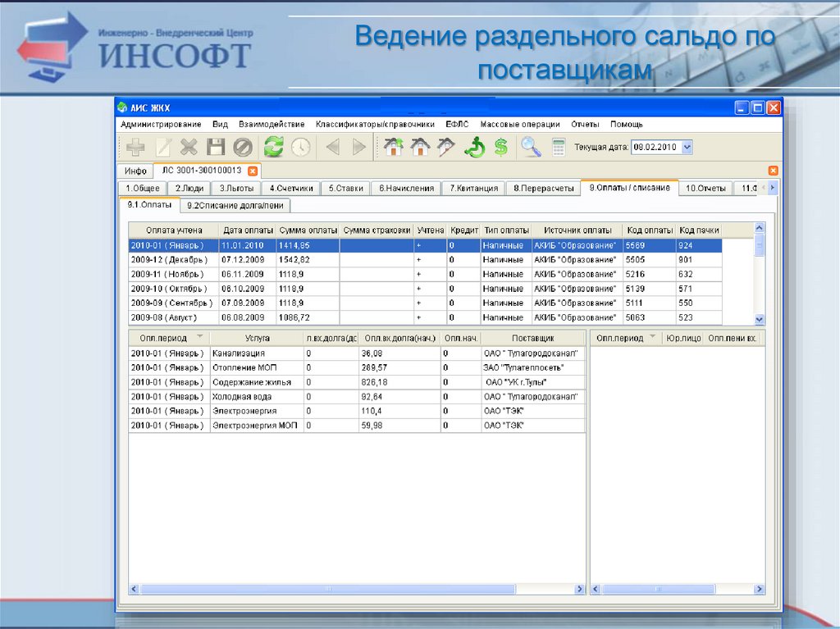Select the Электроэнергия МОП service row
Image resolution: width=840 pixels, height=629 pixels.
(357, 426)
